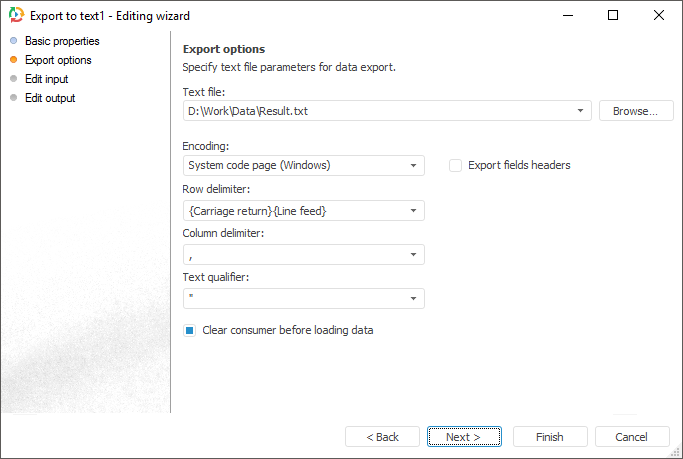
Task: Click the Edit input step bullet
Action: click(x=13, y=79)
